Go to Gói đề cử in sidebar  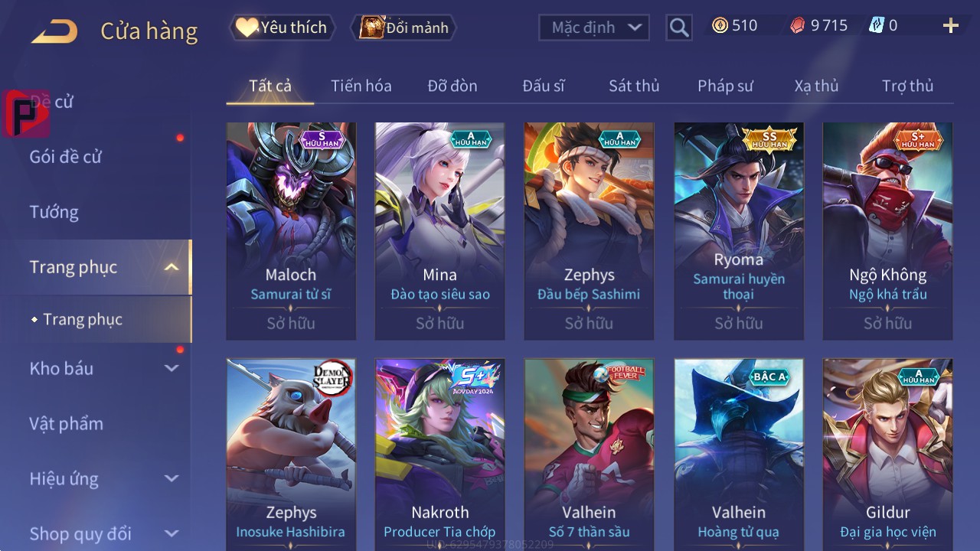pos(66,157)
